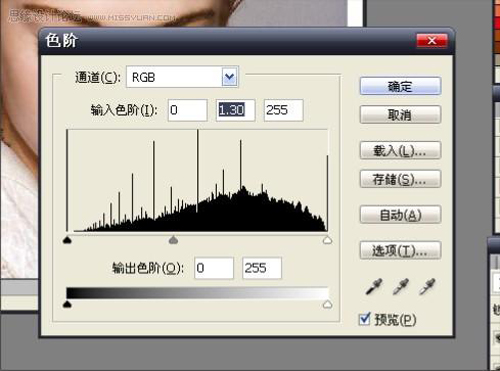Viewport: 500px width, 371px height.
Task: Click the midtone input field showing 1.30
Action: click(236, 110)
